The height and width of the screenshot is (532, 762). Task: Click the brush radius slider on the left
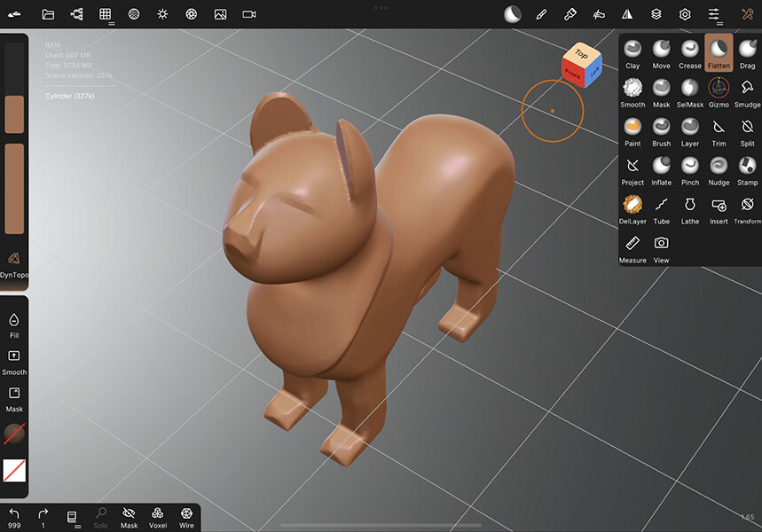pos(14,89)
